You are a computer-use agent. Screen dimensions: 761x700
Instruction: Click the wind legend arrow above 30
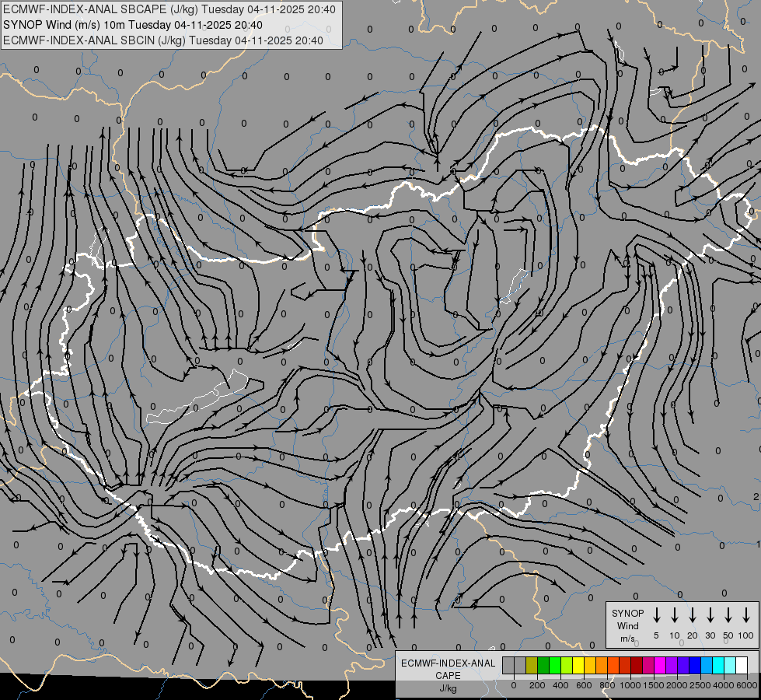pos(710,615)
